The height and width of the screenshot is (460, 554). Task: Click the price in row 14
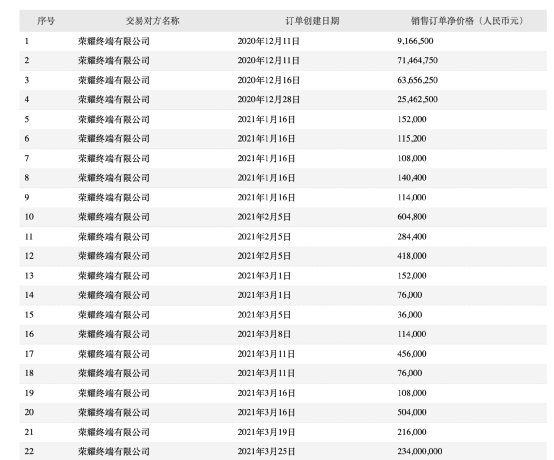pyautogui.click(x=409, y=295)
